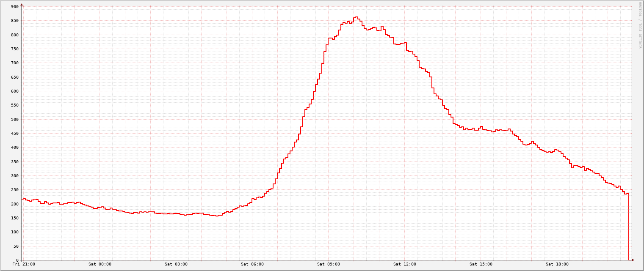Click the Sat 12:00 timestamp label
This screenshot has width=644, height=271.
[x=405, y=264]
